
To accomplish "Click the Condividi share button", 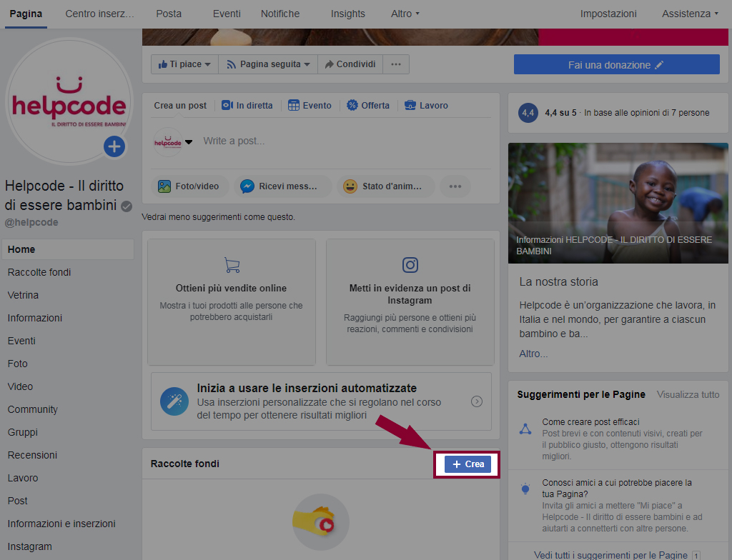I will [x=350, y=64].
